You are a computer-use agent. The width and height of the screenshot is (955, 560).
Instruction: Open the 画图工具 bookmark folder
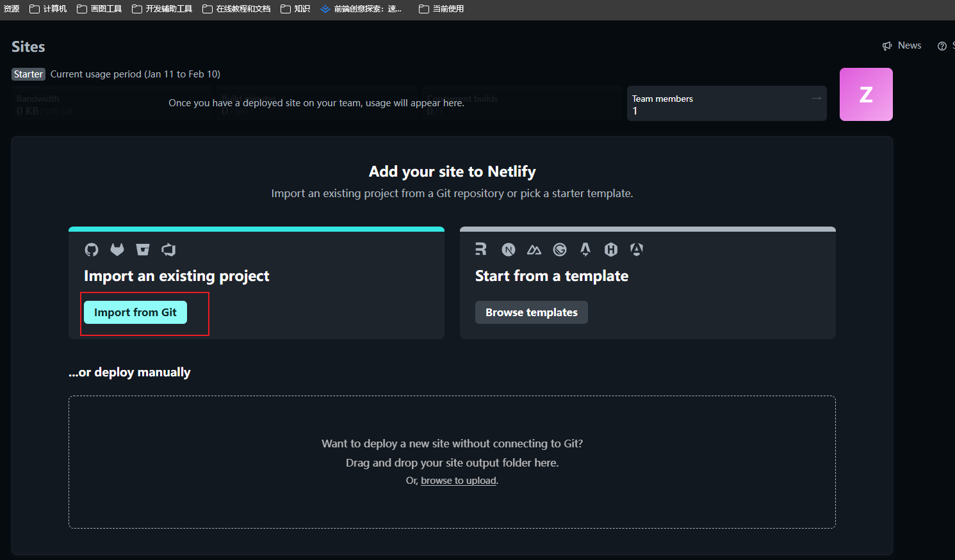click(99, 9)
